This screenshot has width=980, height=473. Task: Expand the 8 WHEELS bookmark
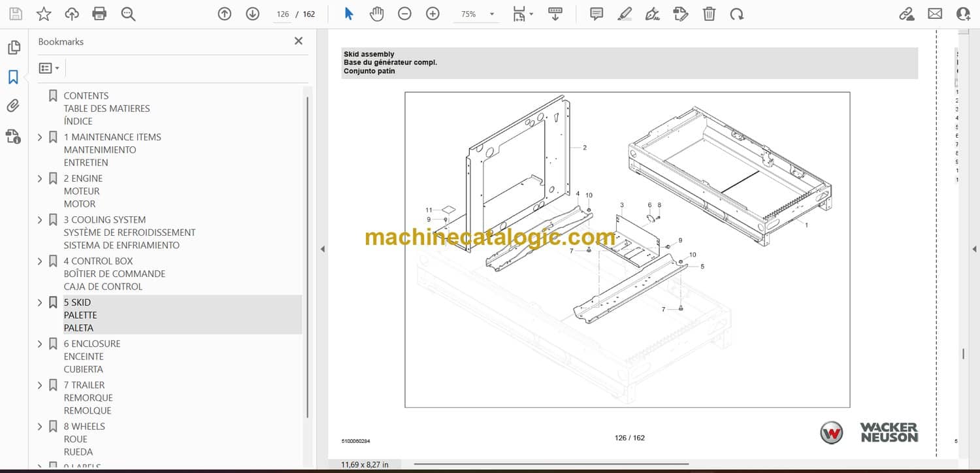click(x=40, y=427)
